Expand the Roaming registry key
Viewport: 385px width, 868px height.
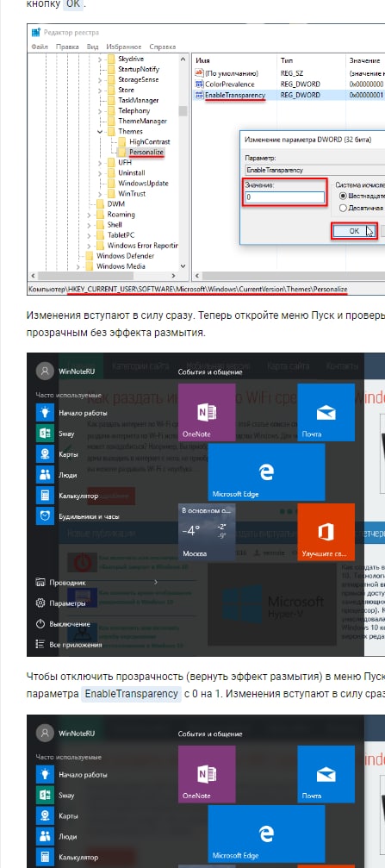click(x=90, y=215)
